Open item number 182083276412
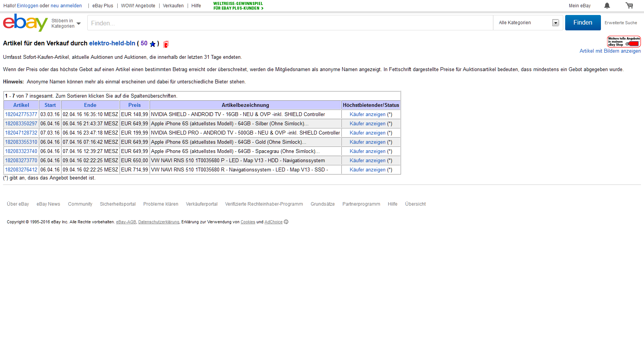The image size is (644, 349). coord(21,170)
